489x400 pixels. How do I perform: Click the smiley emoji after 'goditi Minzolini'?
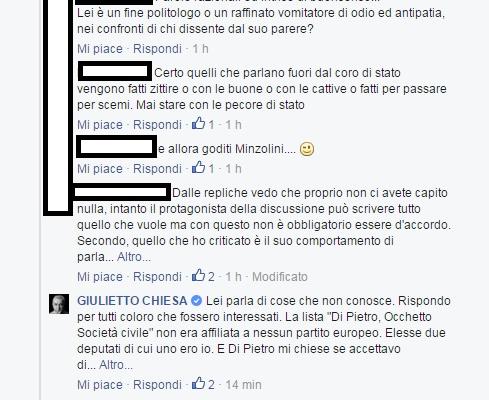pyautogui.click(x=307, y=149)
